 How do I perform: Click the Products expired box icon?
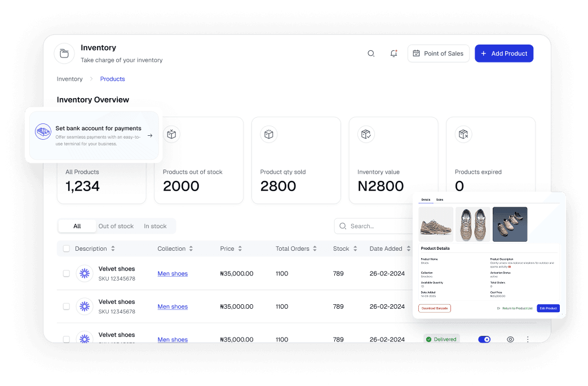tap(463, 134)
